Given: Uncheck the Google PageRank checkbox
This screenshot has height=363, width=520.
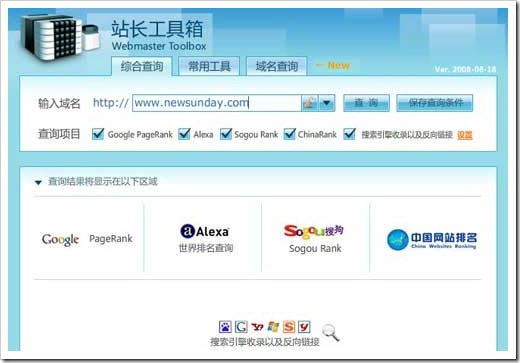Looking at the screenshot, I should (98, 134).
